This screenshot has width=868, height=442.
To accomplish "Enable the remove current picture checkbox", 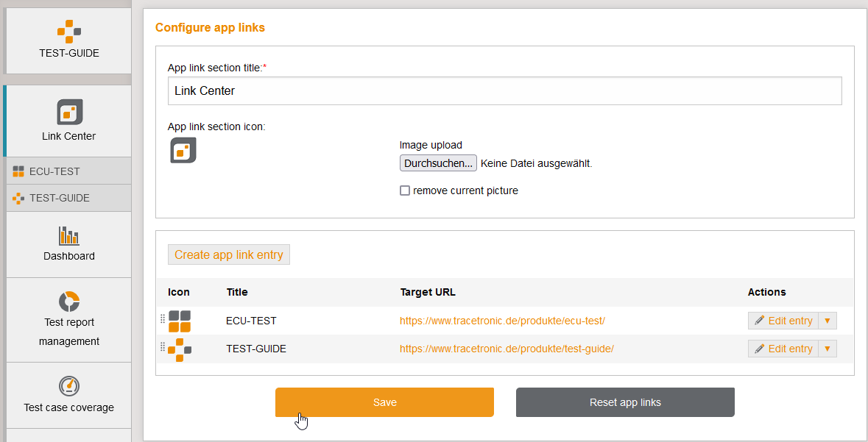I will coord(404,190).
